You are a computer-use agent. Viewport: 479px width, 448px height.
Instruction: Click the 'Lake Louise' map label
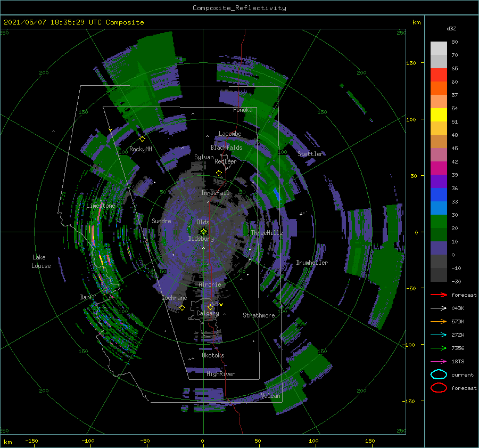point(41,262)
